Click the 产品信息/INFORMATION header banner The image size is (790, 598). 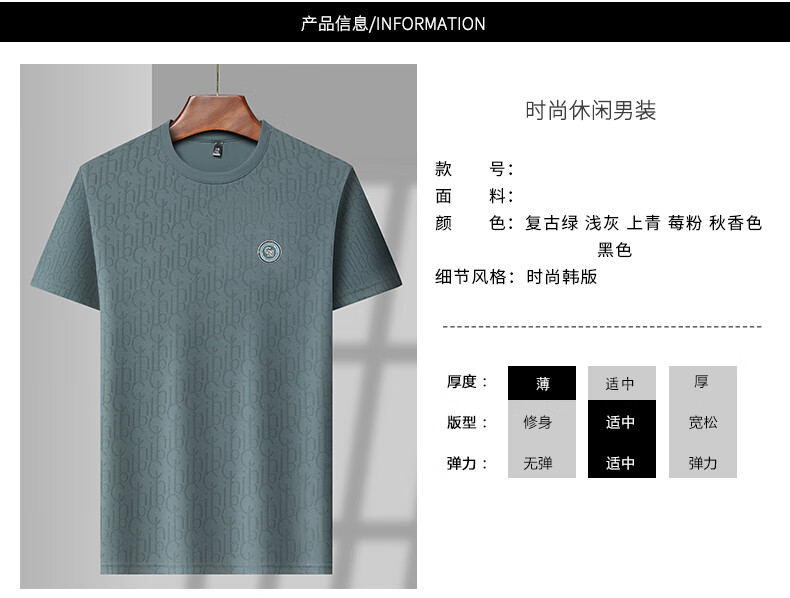tap(395, 22)
